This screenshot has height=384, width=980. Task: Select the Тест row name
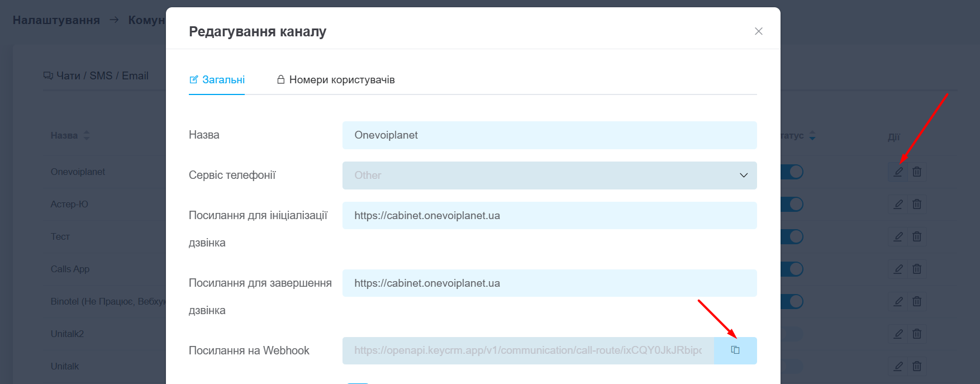coord(60,236)
